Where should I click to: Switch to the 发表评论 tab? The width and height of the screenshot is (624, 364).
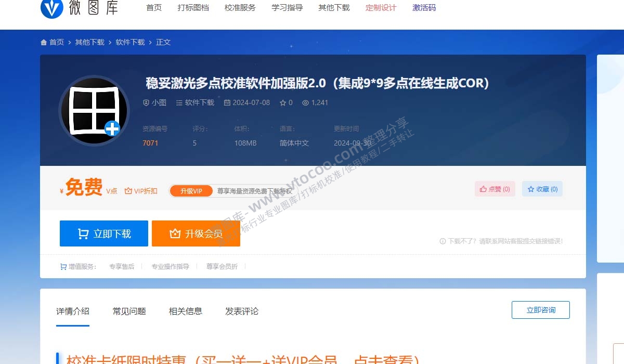coord(241,311)
